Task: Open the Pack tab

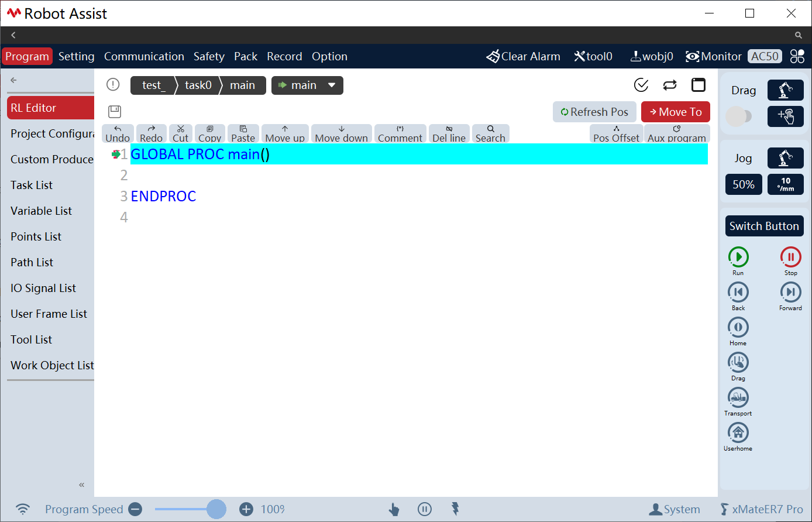Action: pos(246,56)
